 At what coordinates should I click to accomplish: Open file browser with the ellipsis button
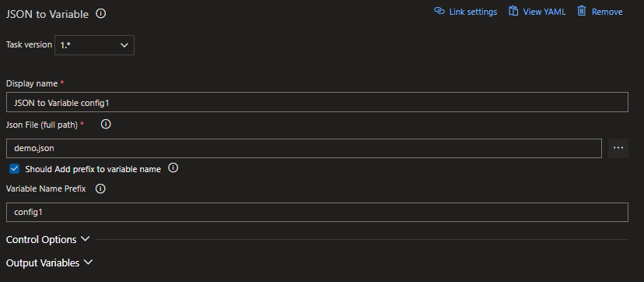pos(618,148)
